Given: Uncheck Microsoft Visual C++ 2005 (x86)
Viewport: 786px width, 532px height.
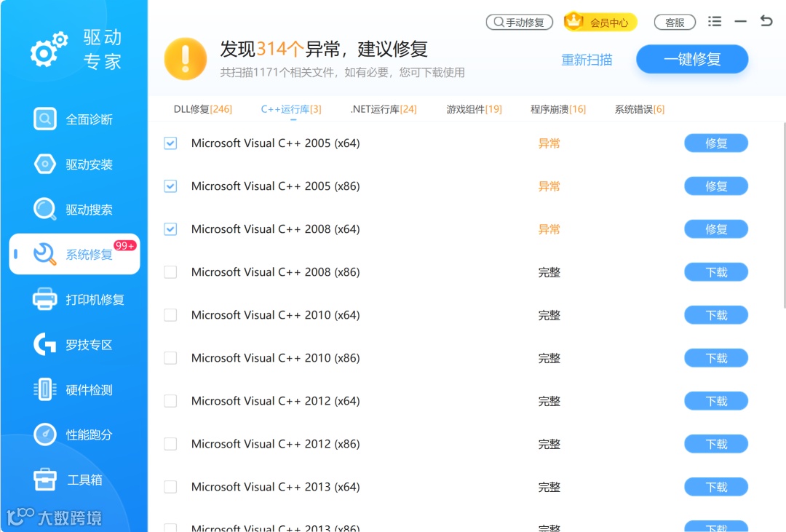Looking at the screenshot, I should coord(170,186).
